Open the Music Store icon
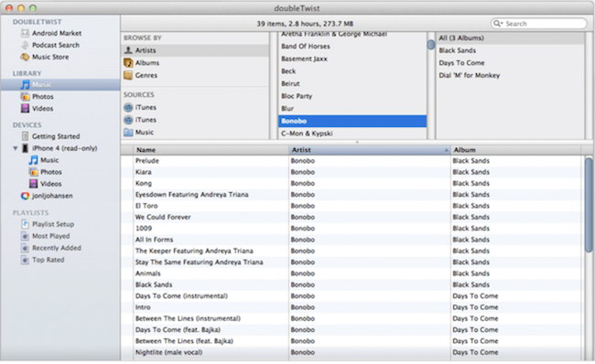This screenshot has width=595, height=364. coord(25,57)
